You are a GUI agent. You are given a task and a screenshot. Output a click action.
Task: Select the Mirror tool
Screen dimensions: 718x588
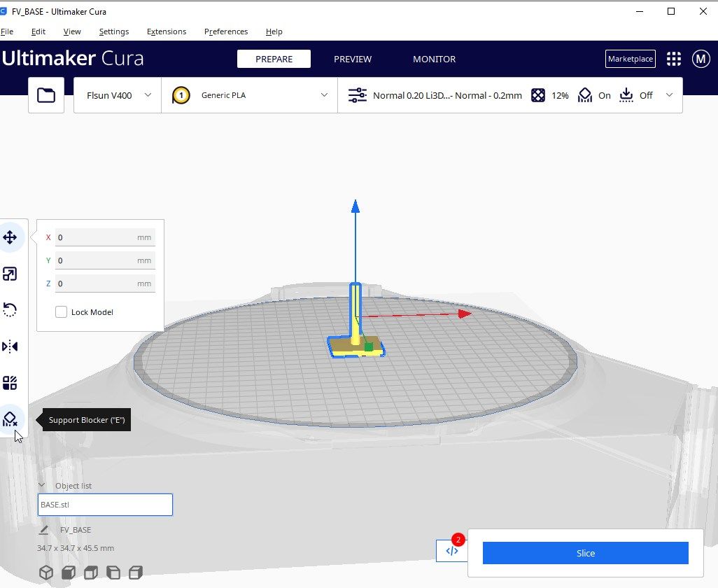tap(10, 346)
